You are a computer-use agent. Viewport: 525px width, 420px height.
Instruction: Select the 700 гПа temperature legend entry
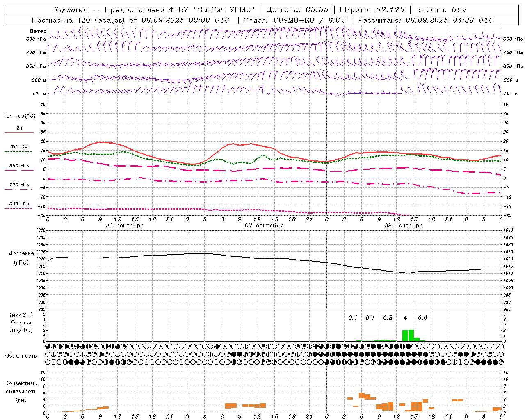click(19, 186)
